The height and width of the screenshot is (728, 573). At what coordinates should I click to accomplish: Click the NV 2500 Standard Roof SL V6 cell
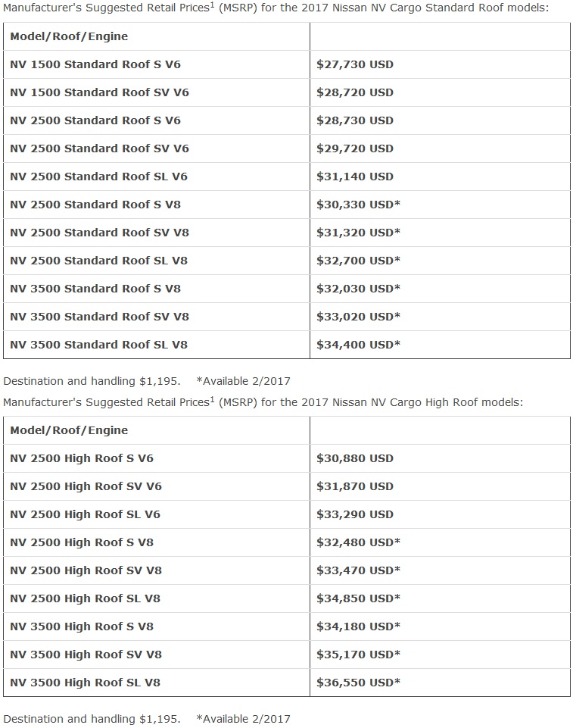click(98, 177)
